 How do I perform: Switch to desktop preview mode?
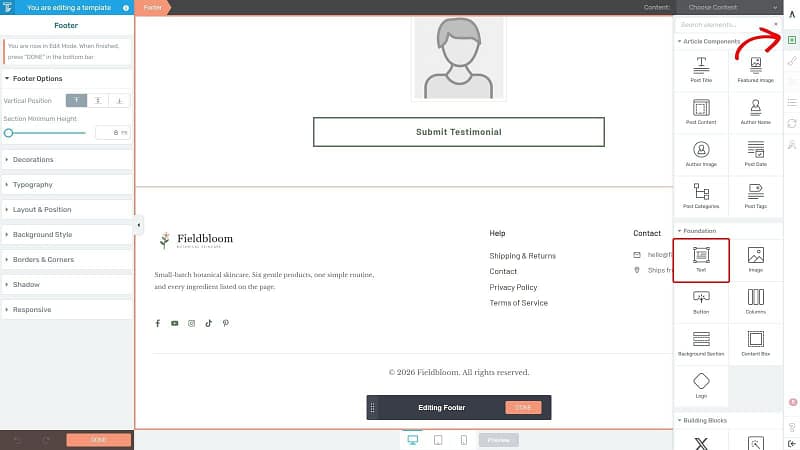coord(413,440)
